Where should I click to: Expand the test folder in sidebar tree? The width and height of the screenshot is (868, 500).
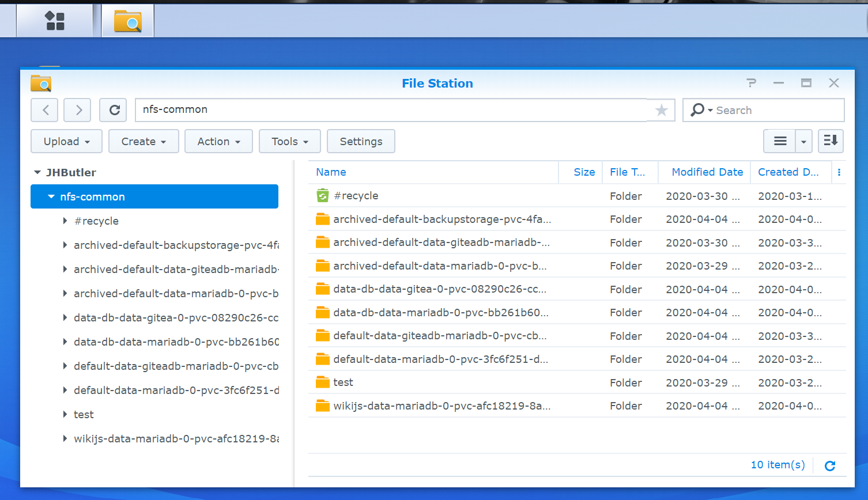click(x=65, y=414)
